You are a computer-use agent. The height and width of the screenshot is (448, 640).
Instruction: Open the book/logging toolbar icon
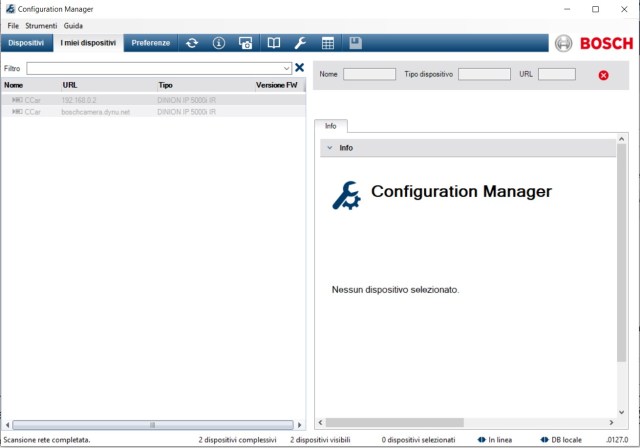[273, 43]
